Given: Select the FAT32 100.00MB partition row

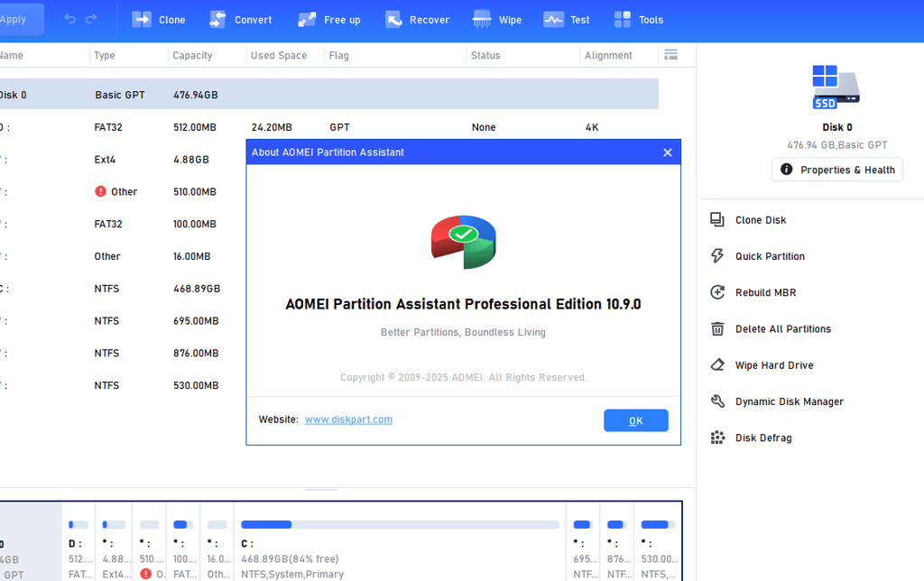Looking at the screenshot, I should [123, 224].
